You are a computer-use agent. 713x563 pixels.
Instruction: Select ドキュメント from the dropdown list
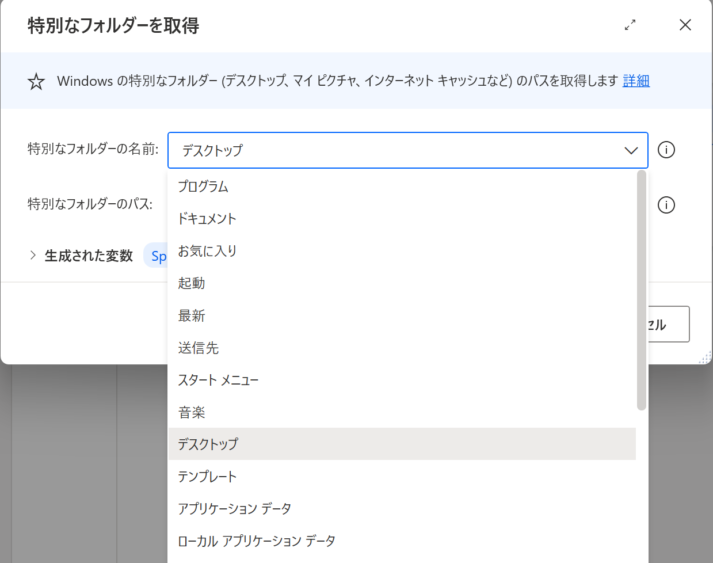coord(402,219)
